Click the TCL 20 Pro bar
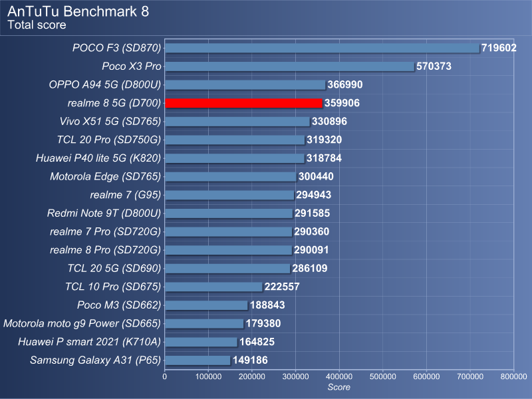Image resolution: width=532 pixels, height=399 pixels. (235, 140)
